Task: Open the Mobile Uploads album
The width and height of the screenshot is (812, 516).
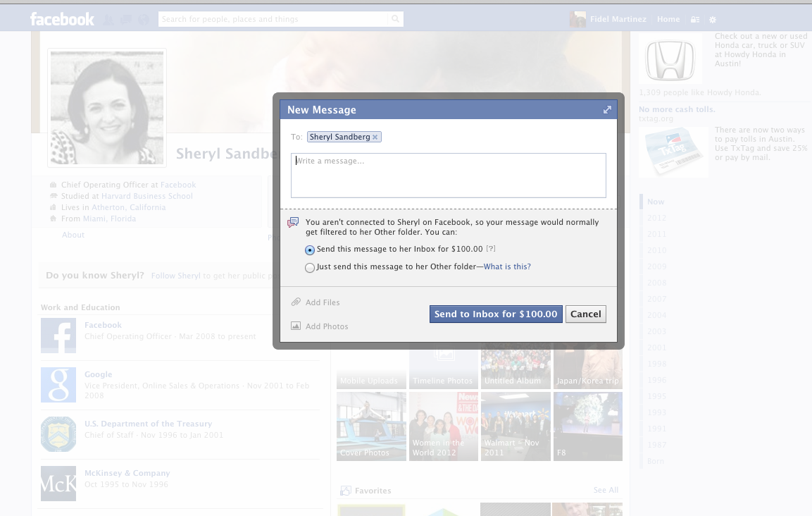Action: (371, 366)
